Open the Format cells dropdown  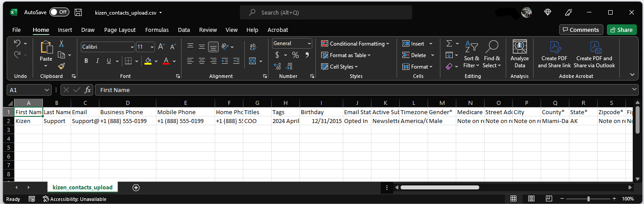coord(418,67)
